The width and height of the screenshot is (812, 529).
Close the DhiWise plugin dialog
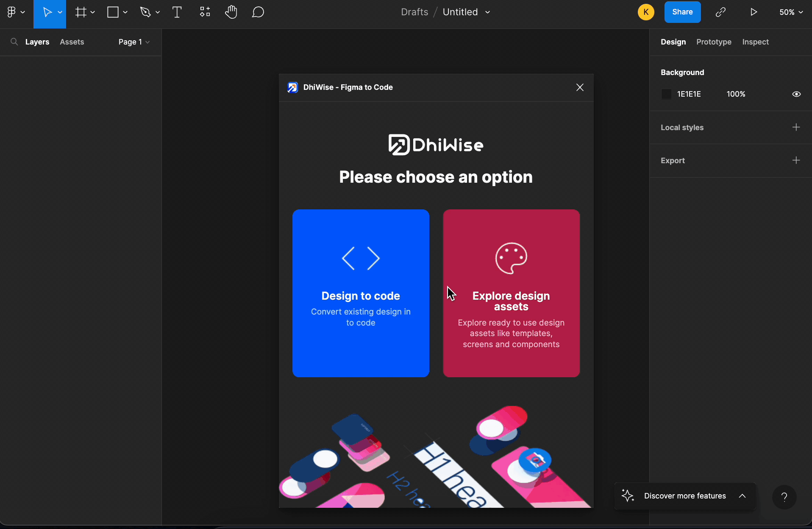point(580,87)
